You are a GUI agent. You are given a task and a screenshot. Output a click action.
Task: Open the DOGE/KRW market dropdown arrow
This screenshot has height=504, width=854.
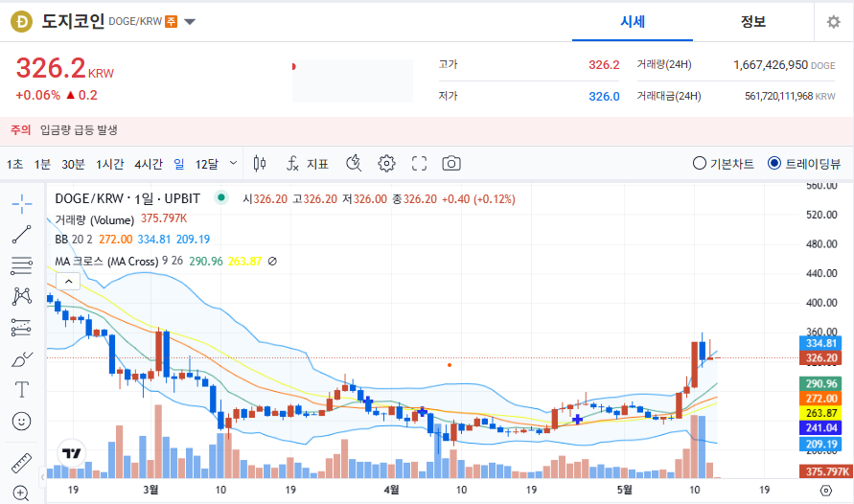[x=190, y=22]
